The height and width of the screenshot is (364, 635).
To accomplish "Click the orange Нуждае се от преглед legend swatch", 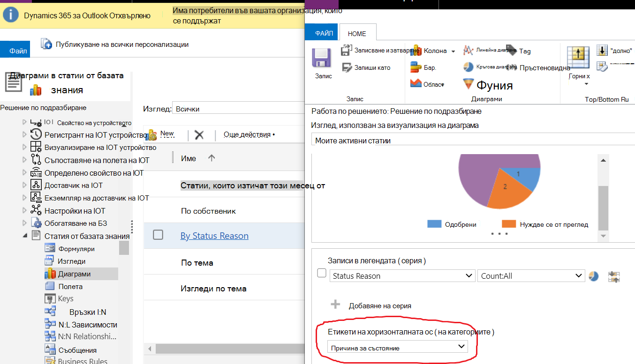I will click(509, 224).
